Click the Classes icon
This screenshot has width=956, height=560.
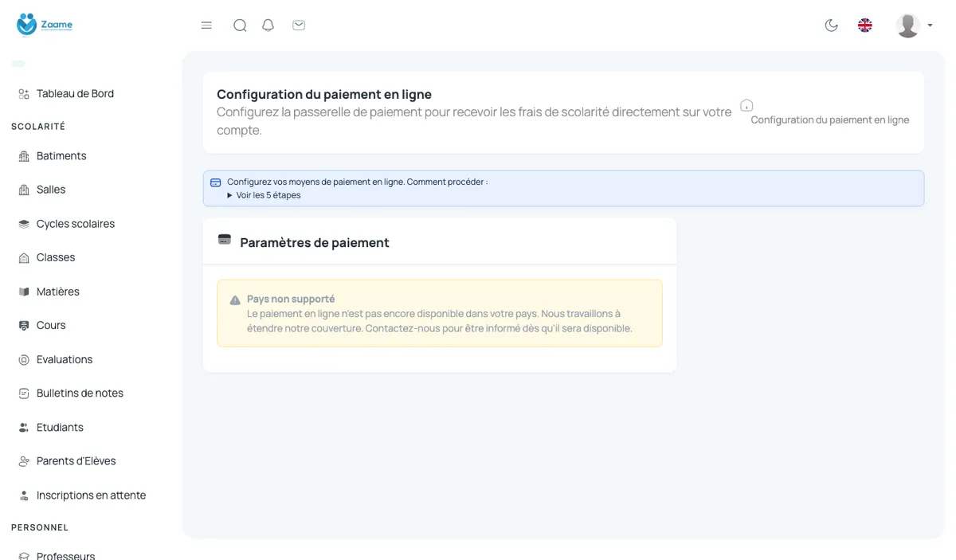tap(24, 258)
